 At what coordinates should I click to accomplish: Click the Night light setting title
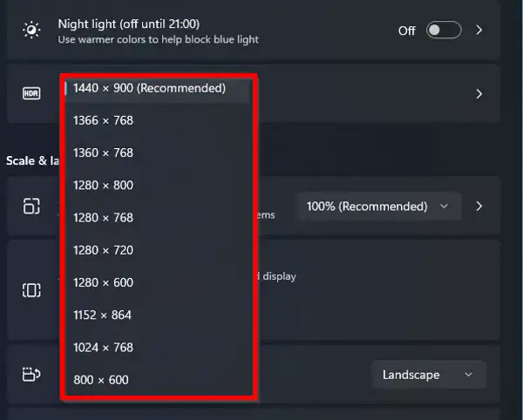coord(129,24)
